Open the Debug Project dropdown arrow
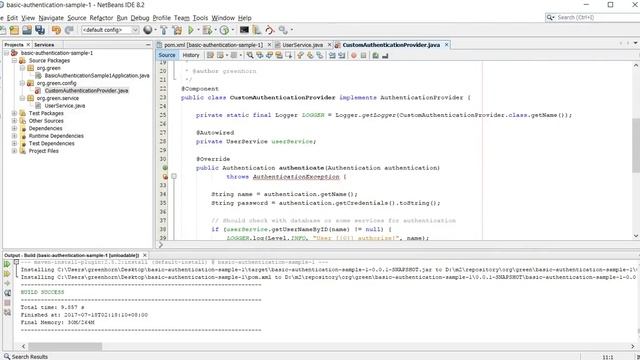This screenshot has height=360, width=640. [x=215, y=30]
